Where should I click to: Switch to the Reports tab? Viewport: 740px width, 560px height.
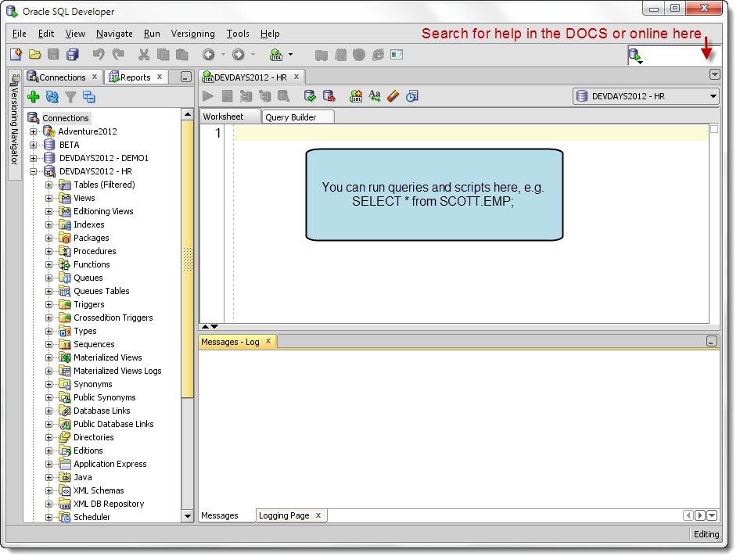coord(135,77)
